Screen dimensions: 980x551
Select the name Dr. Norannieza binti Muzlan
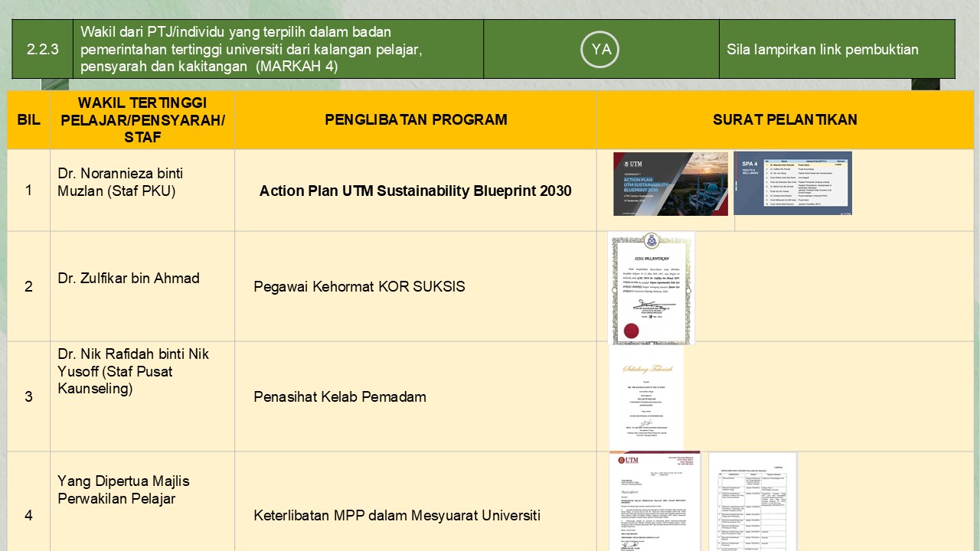(120, 182)
